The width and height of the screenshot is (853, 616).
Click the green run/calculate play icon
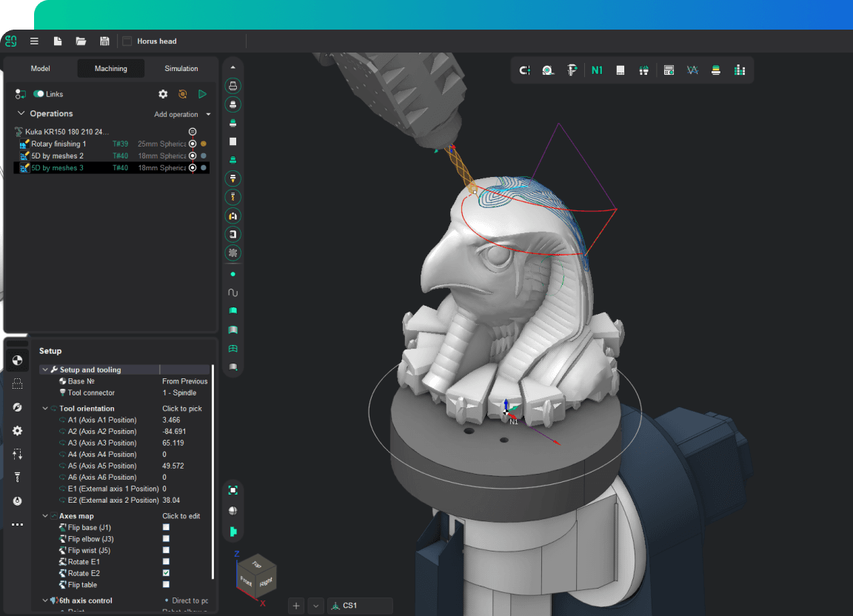(202, 94)
